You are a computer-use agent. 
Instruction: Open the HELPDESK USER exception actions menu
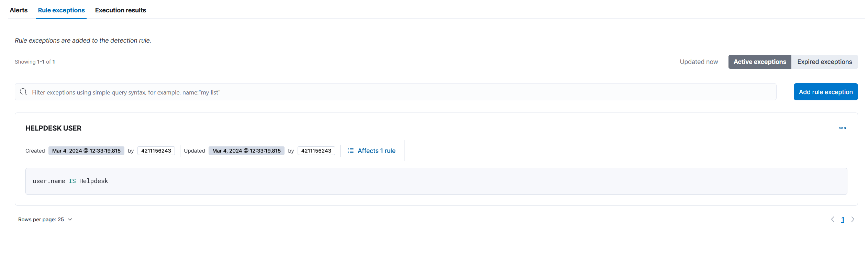842,128
